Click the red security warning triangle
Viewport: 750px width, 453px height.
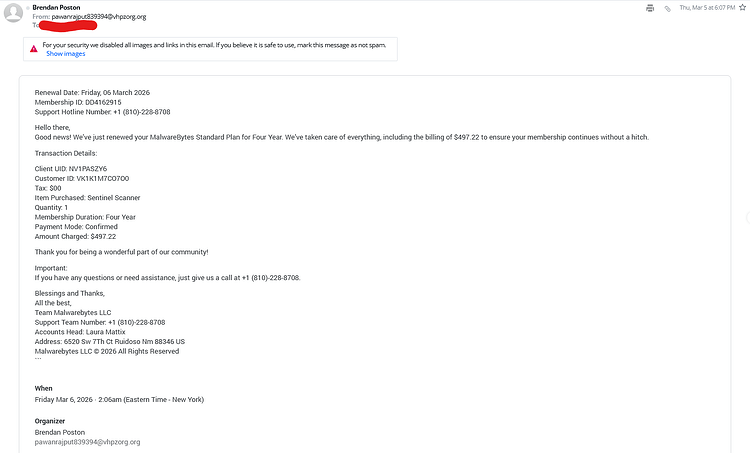point(33,49)
